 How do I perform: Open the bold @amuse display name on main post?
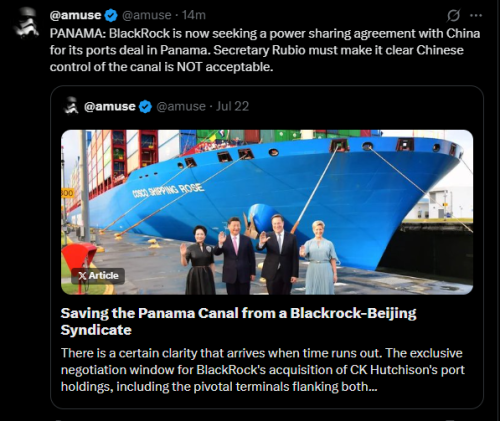click(75, 15)
